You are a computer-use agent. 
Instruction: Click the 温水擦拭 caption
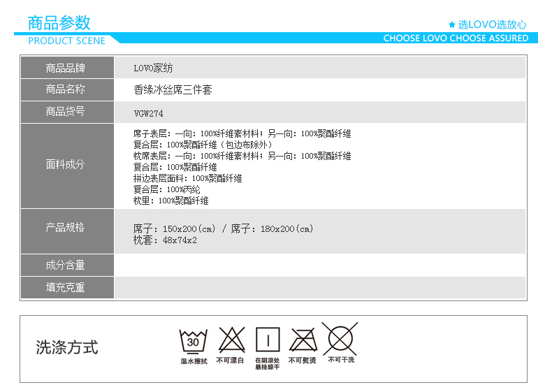coord(194,361)
